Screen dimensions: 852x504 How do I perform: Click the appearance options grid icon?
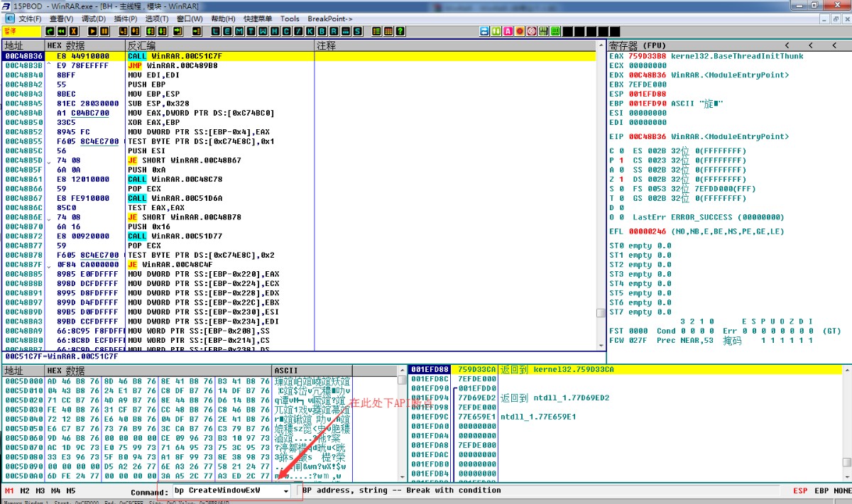[x=388, y=31]
